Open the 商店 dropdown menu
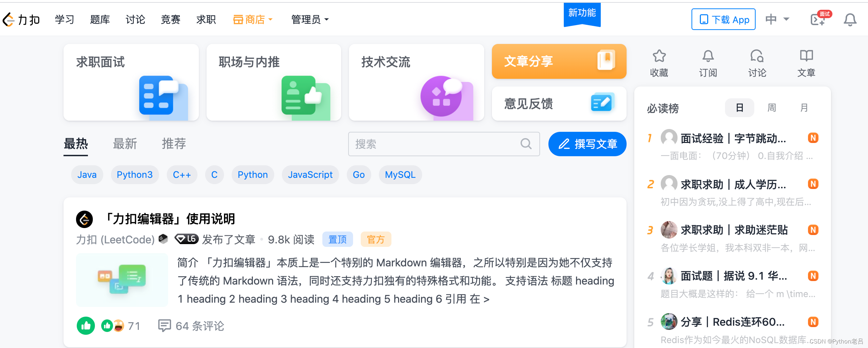The height and width of the screenshot is (348, 868). point(253,20)
